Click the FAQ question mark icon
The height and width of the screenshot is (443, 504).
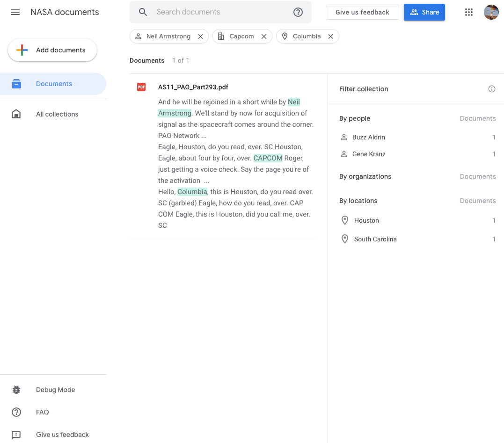(16, 412)
